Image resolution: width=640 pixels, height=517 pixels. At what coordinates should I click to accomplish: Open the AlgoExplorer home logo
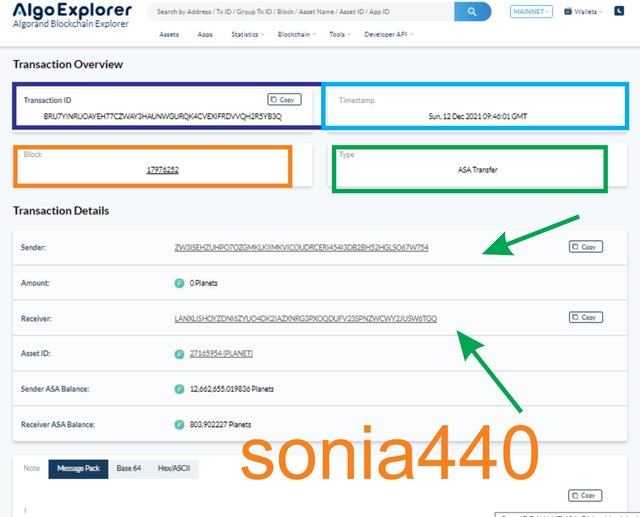(72, 15)
